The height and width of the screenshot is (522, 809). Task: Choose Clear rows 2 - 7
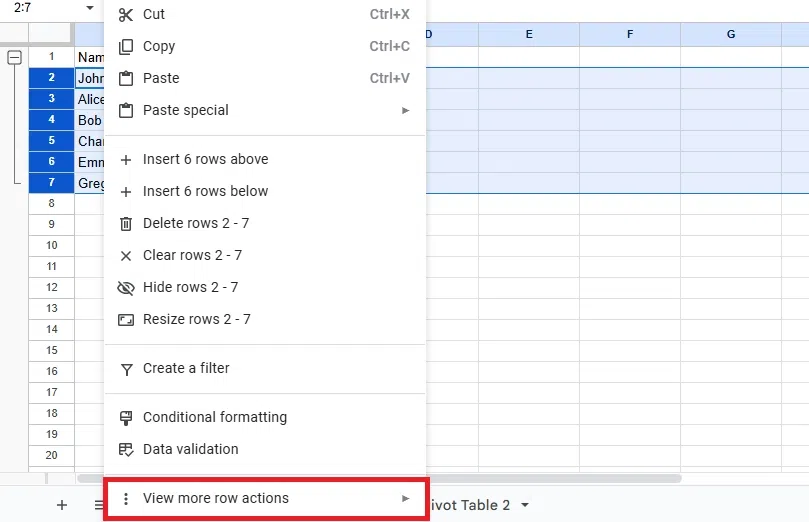[x=192, y=256]
